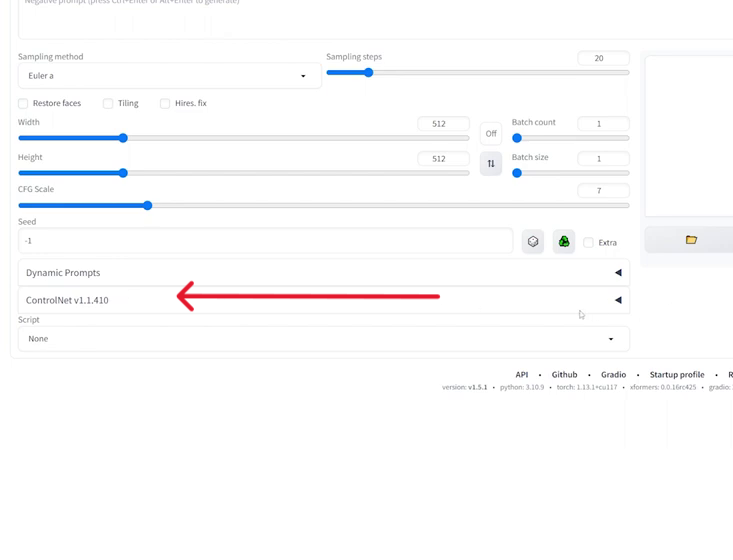This screenshot has width=733, height=560.
Task: Click the Off aspect ratio button
Action: [x=491, y=134]
